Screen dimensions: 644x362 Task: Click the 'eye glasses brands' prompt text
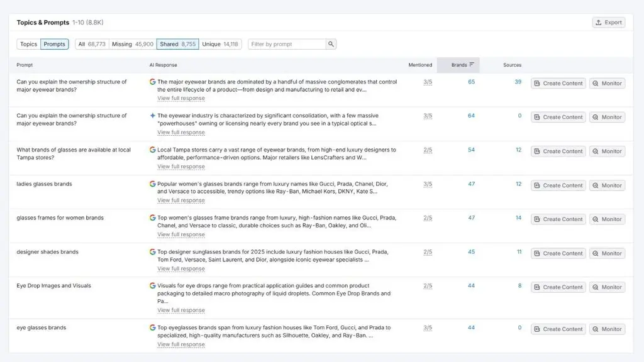pos(41,327)
